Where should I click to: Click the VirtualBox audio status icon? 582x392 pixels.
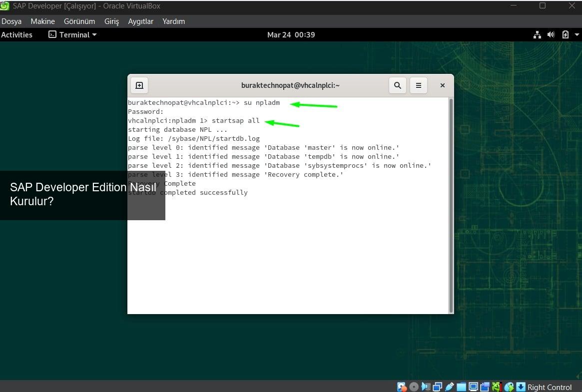pyautogui.click(x=426, y=387)
